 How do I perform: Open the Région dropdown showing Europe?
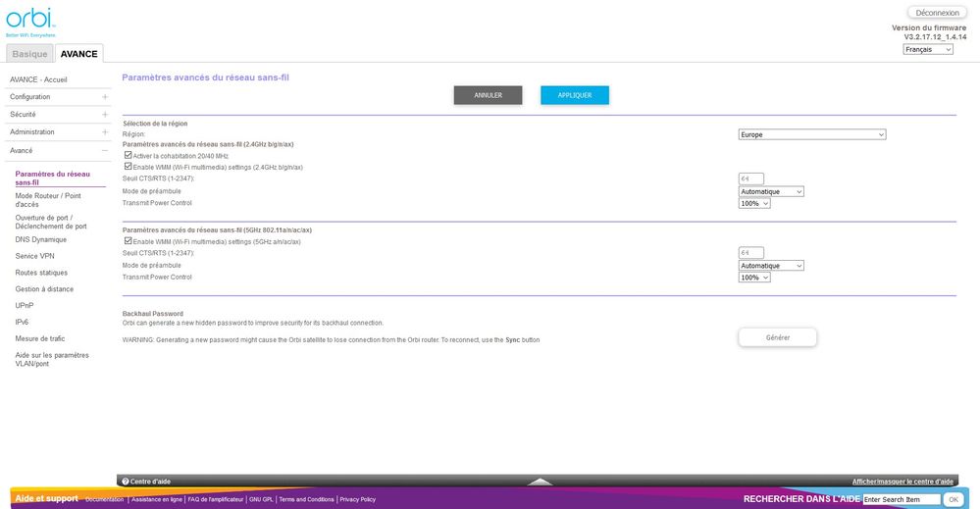point(812,134)
